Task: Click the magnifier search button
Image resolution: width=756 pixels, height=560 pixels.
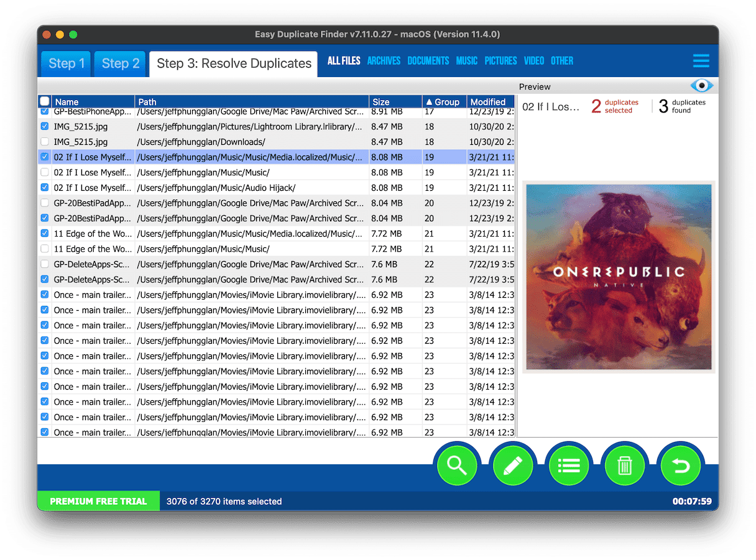Action: coord(457,466)
